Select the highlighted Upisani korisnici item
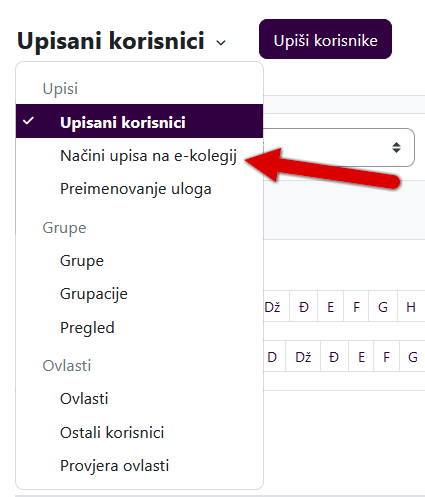 pos(139,121)
